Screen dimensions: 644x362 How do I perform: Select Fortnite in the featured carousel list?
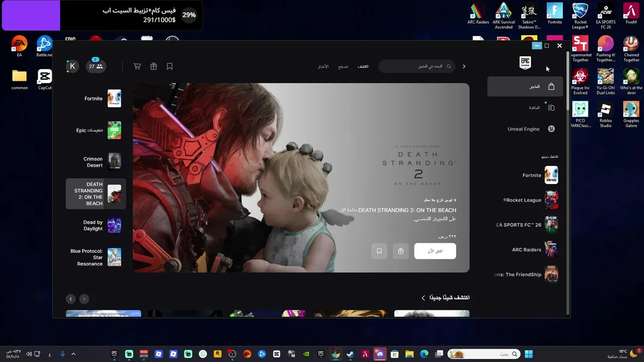[x=96, y=99]
